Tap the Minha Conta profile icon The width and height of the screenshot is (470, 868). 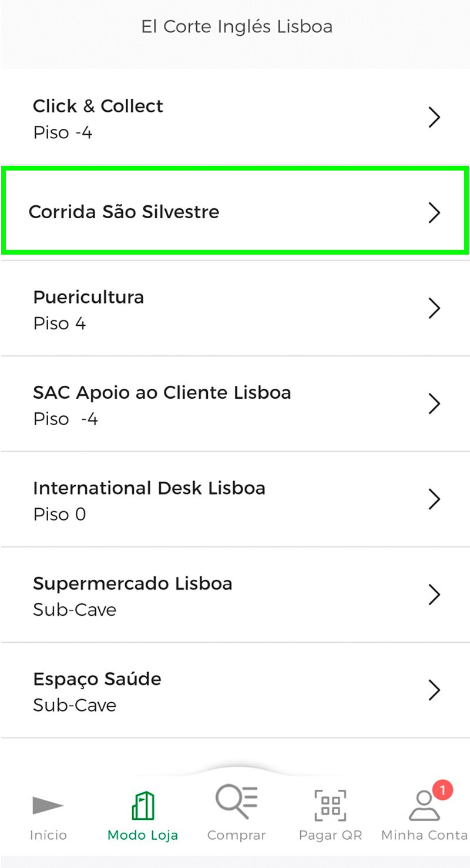(424, 806)
